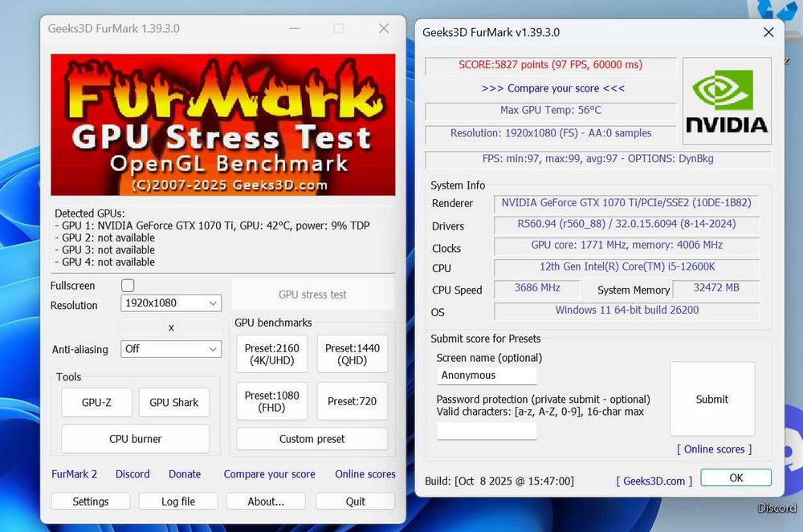Click >>> Compare your score <<< link
Viewport: 803px width, 532px height.
click(553, 88)
